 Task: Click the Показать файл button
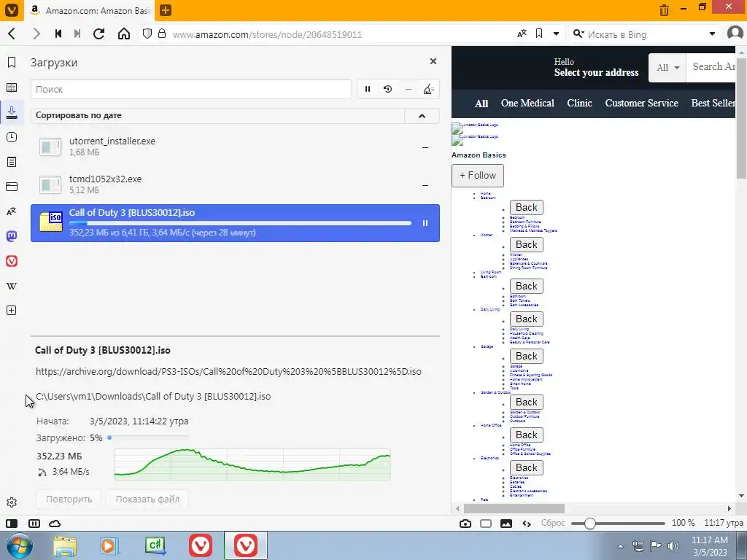(x=147, y=499)
